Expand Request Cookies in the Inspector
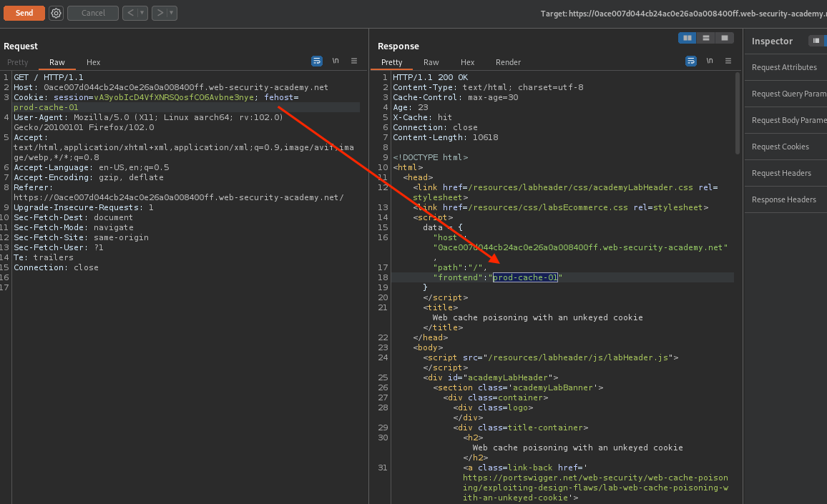 [x=780, y=147]
